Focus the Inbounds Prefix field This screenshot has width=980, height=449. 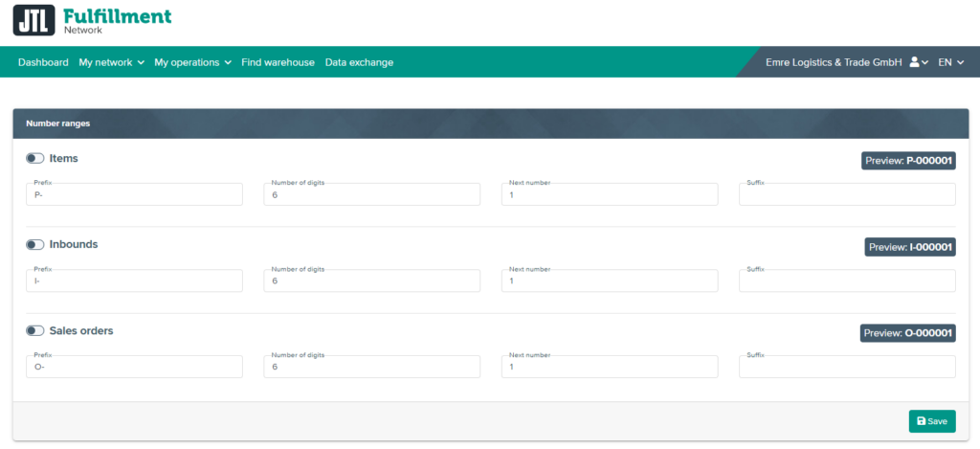(x=134, y=281)
